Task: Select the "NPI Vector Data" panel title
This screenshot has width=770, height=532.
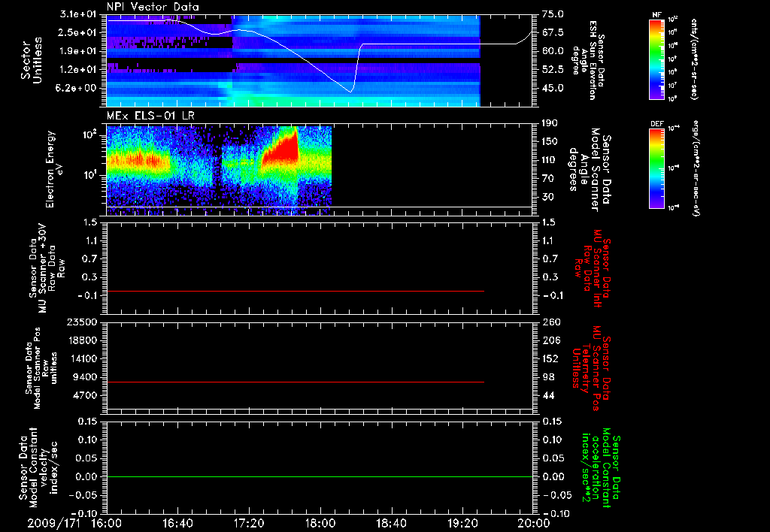Action: (x=153, y=7)
